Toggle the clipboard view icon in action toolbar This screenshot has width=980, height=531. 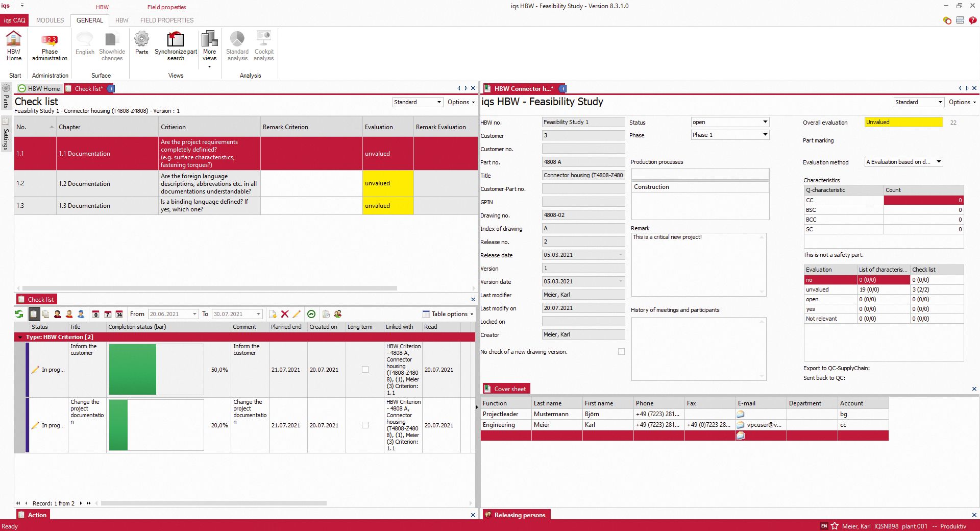tap(34, 314)
